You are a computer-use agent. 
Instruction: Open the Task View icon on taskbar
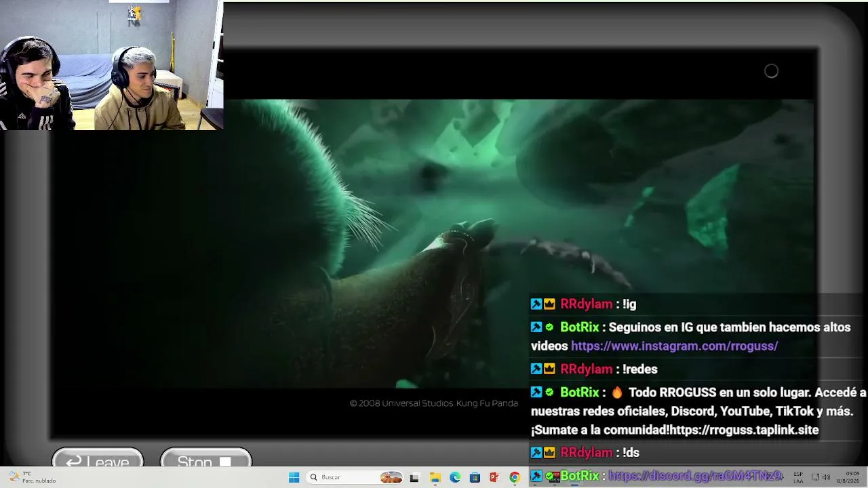pyautogui.click(x=414, y=477)
